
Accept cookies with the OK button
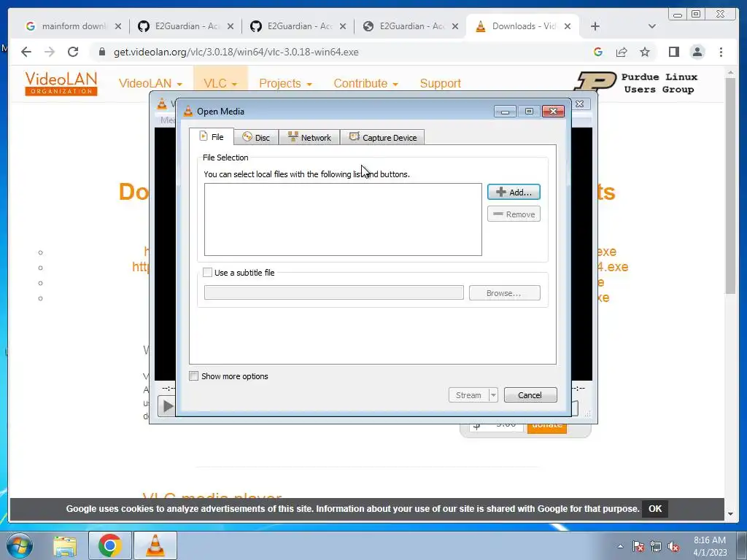655,508
